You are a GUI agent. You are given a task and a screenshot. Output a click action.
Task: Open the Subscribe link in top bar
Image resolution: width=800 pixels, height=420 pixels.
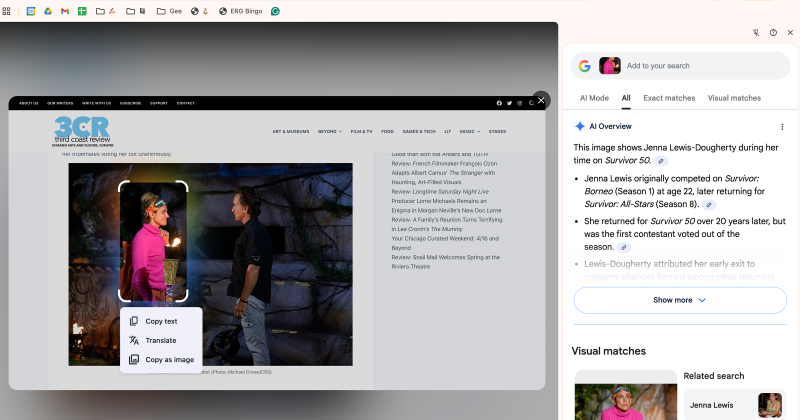131,103
